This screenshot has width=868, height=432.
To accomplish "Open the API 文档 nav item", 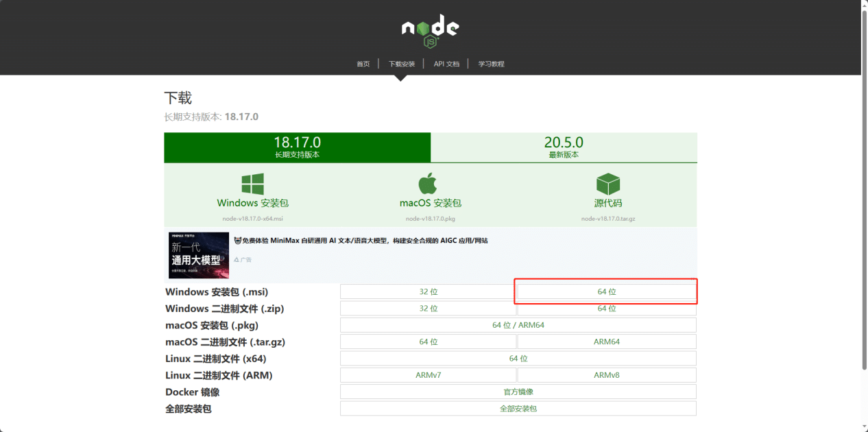I will coord(446,64).
